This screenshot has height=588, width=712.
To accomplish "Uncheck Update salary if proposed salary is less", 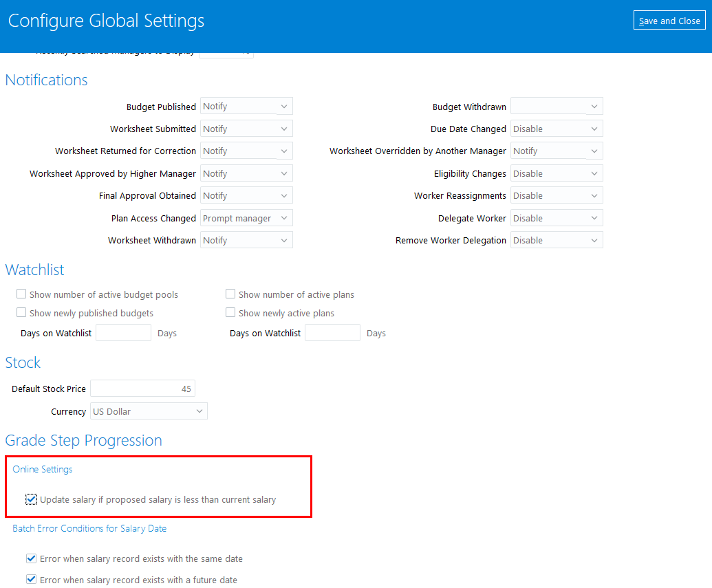I will click(31, 499).
